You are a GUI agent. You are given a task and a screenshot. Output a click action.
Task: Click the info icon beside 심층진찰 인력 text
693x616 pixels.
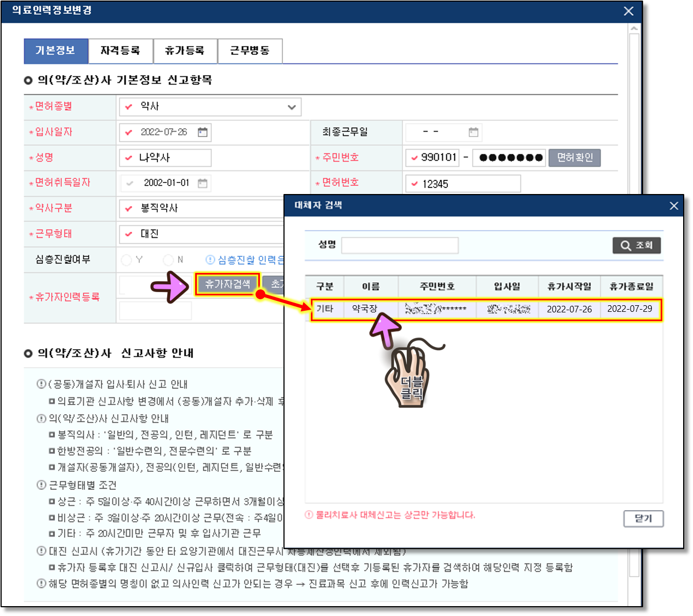pos(210,260)
